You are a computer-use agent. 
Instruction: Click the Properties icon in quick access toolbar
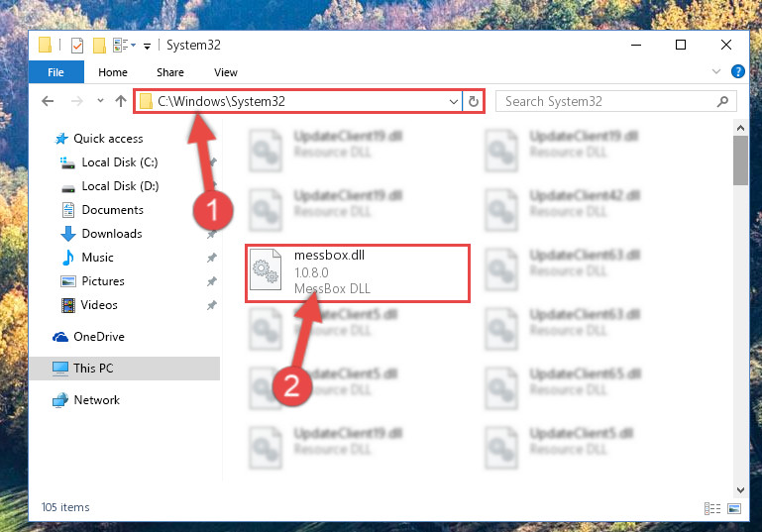click(77, 46)
